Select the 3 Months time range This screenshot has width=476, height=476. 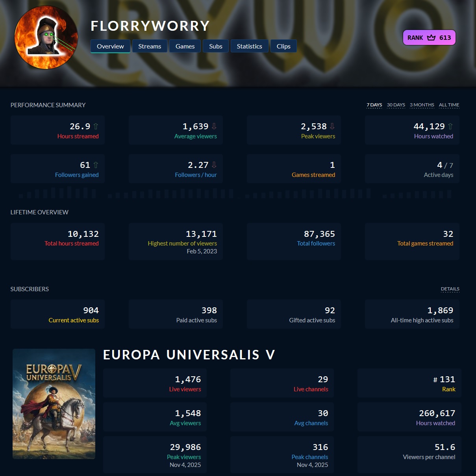click(422, 105)
